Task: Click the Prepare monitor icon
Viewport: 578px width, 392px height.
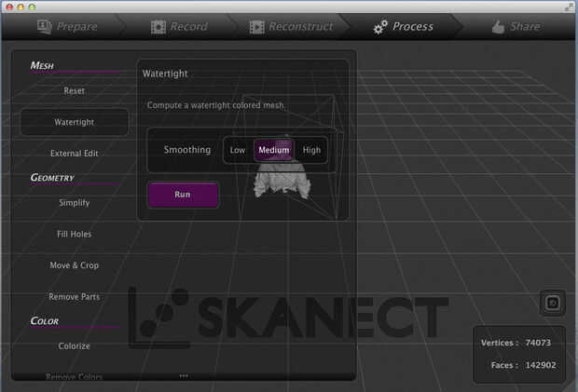Action: 45,26
